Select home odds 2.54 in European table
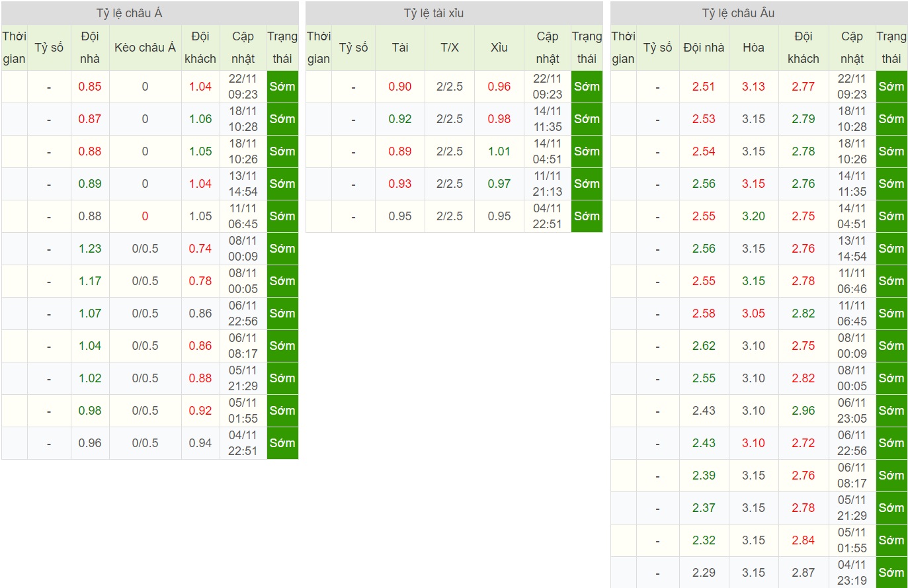This screenshot has height=588, width=908. tap(704, 151)
